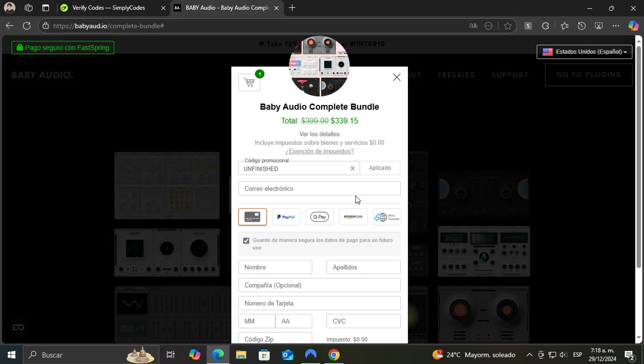Click the Apellidos input field
The image size is (644, 364).
tap(364, 267)
